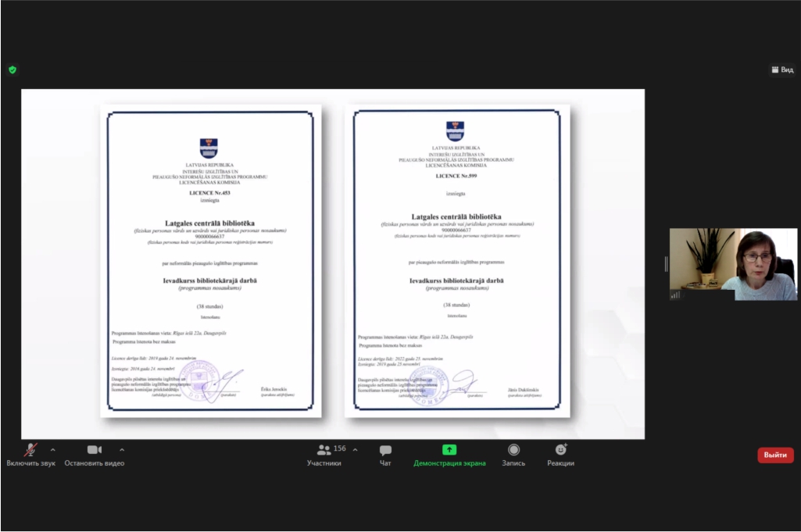Image resolution: width=801 pixels, height=532 pixels.
Task: Click the heading text LICENCE Nr.599
Action: pyautogui.click(x=456, y=176)
